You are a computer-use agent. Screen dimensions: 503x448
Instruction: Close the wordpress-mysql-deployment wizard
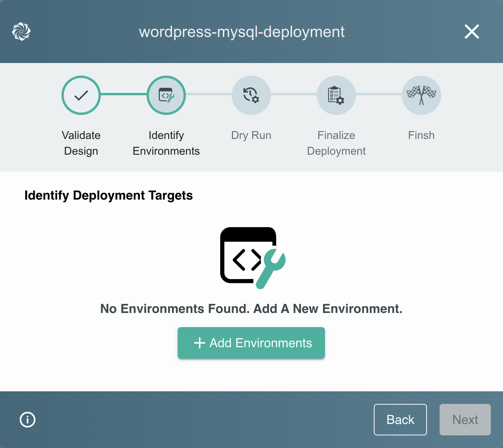click(x=471, y=31)
